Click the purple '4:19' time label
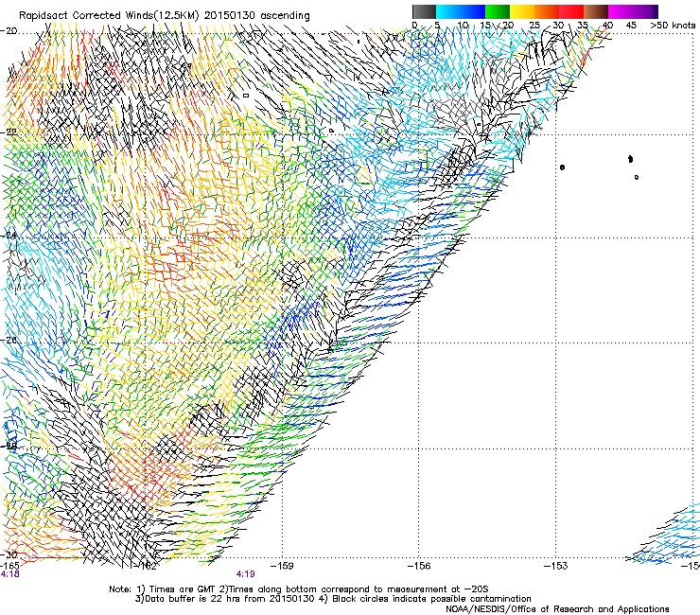Image resolution: width=700 pixels, height=615 pixels. pos(246,574)
